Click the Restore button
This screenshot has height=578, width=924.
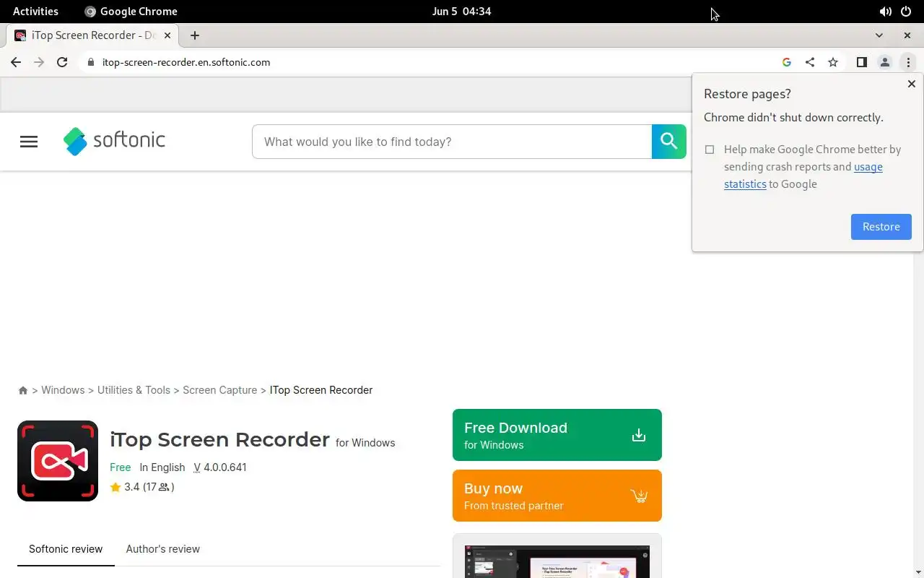click(881, 227)
